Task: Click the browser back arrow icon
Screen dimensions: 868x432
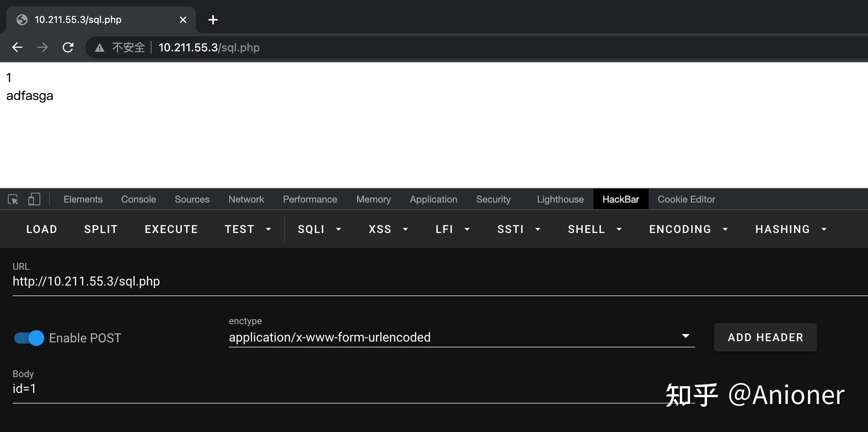Action: point(17,47)
